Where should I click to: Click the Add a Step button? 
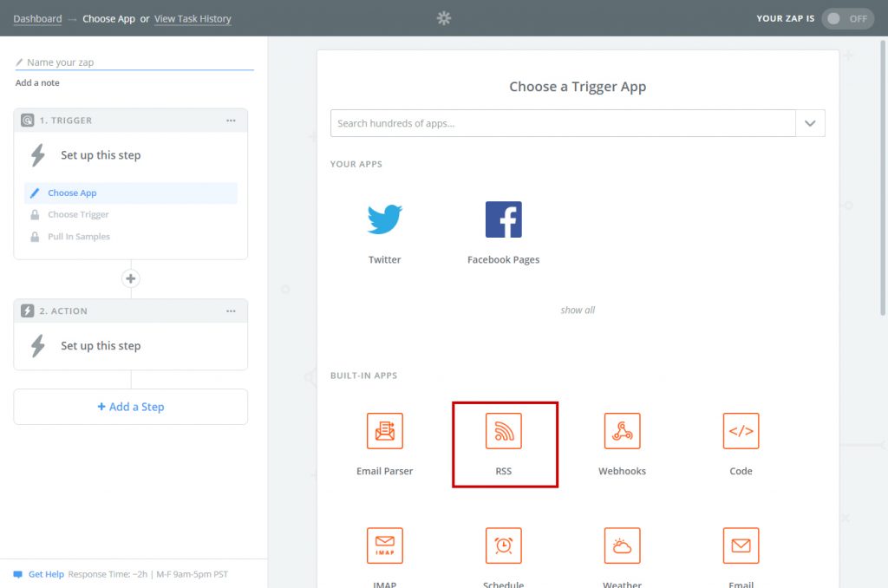[x=131, y=407]
